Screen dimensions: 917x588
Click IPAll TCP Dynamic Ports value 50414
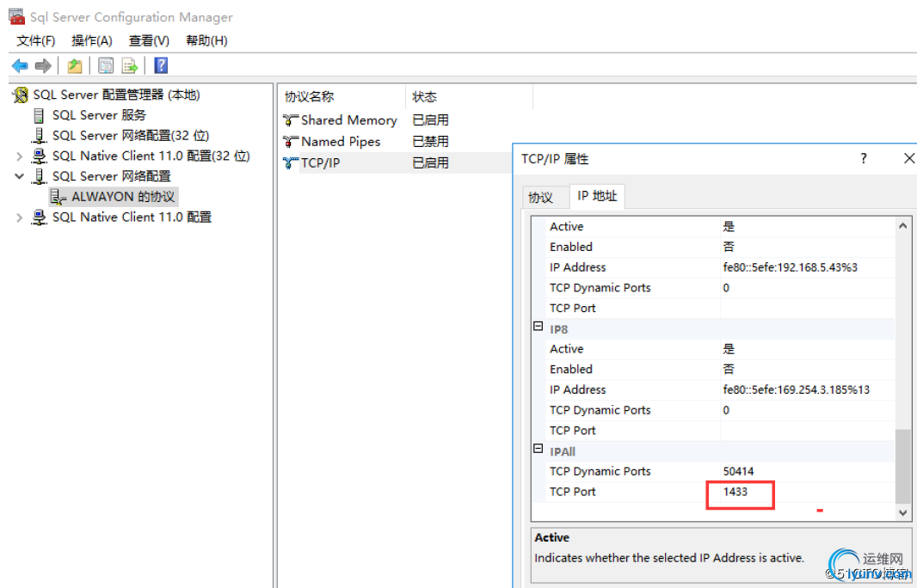pyautogui.click(x=738, y=471)
